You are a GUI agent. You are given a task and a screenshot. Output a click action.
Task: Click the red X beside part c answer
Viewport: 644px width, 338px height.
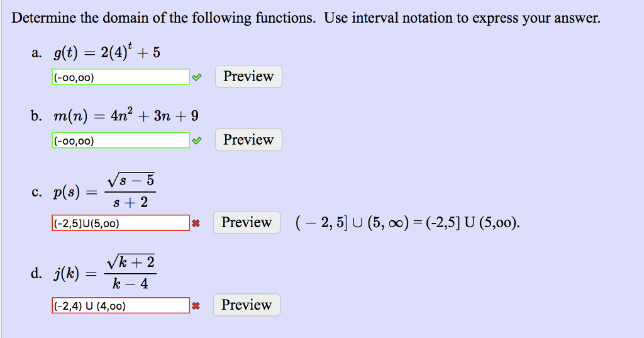[196, 223]
